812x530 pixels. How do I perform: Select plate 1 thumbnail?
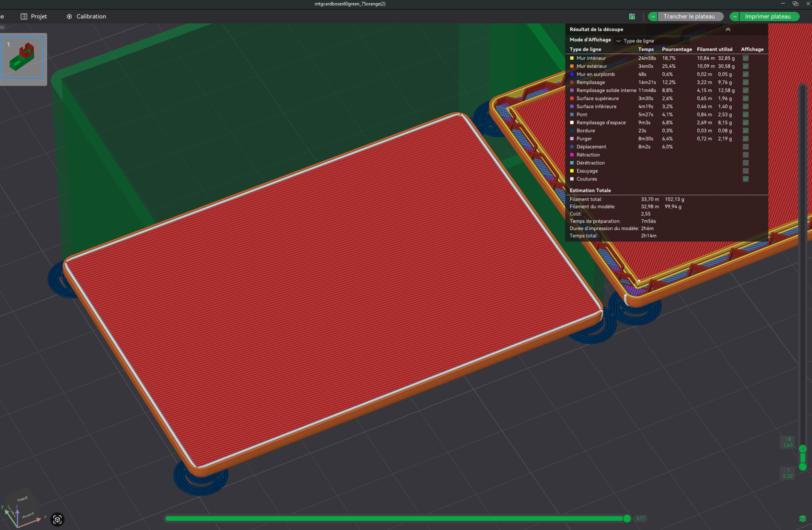pyautogui.click(x=23, y=57)
